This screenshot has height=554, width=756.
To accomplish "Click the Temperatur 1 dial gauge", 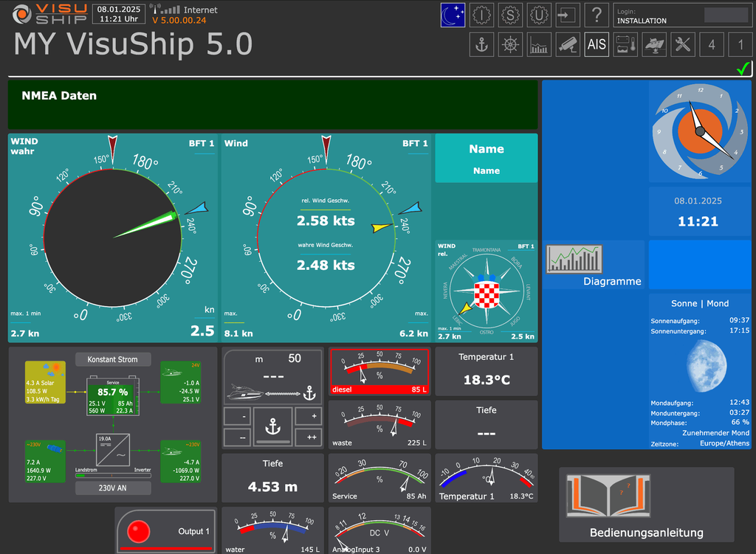I will [x=487, y=478].
